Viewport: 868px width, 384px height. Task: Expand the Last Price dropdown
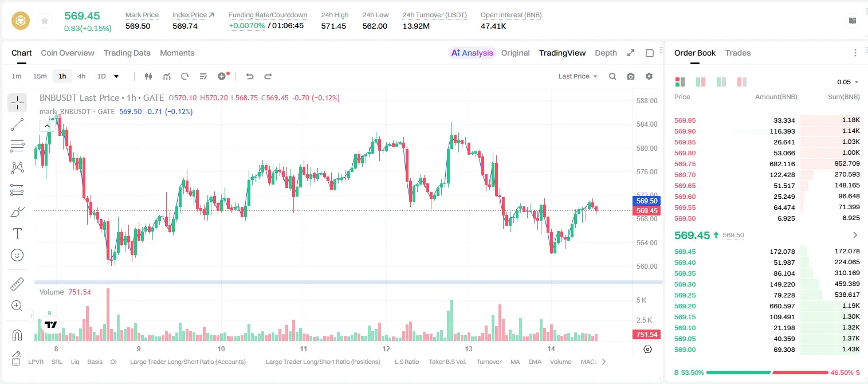[x=578, y=76]
